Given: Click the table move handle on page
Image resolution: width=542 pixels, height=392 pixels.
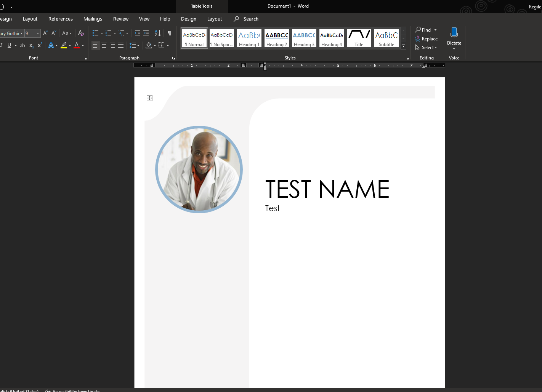Looking at the screenshot, I should [149, 98].
